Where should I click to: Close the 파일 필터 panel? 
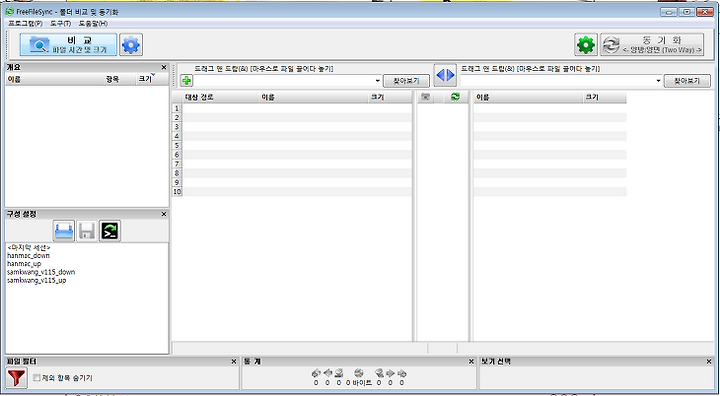pos(234,362)
